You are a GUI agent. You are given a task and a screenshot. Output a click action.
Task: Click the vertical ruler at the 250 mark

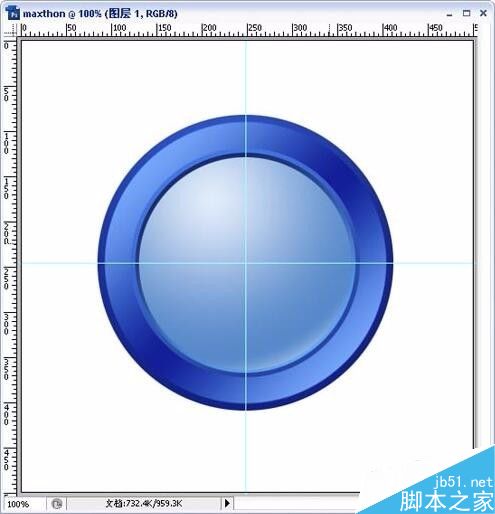pyautogui.click(x=10, y=267)
